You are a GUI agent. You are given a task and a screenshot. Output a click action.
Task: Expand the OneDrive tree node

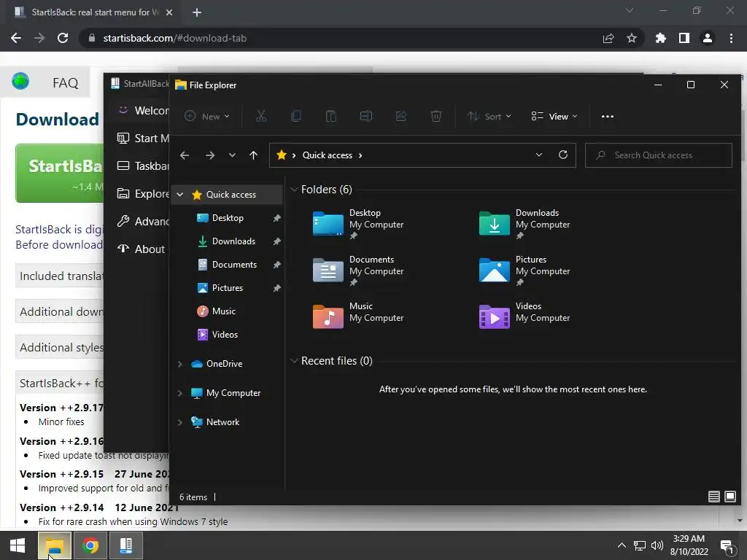click(x=180, y=364)
